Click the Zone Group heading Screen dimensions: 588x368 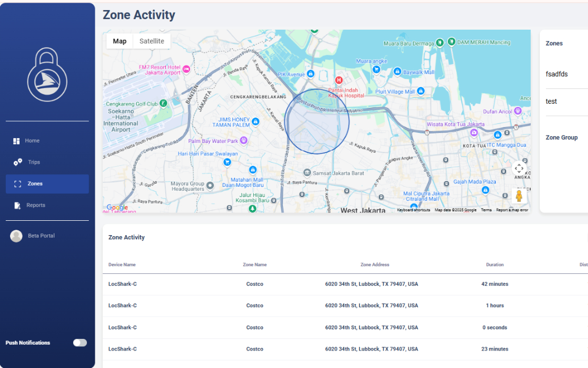(562, 138)
